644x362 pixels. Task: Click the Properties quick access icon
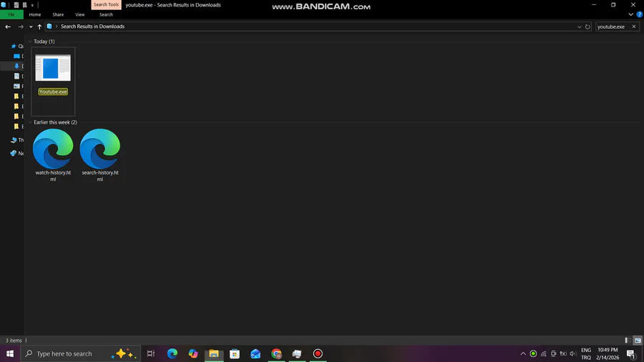pyautogui.click(x=16, y=5)
